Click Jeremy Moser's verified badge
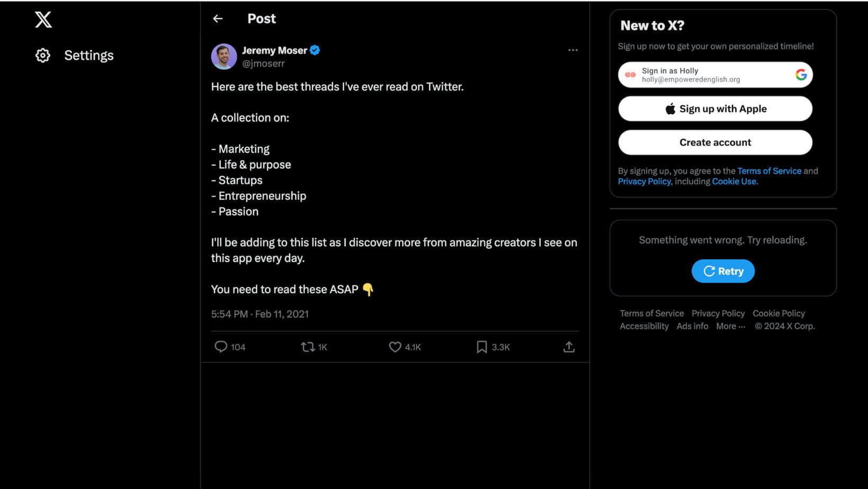This screenshot has height=489, width=868. point(314,50)
